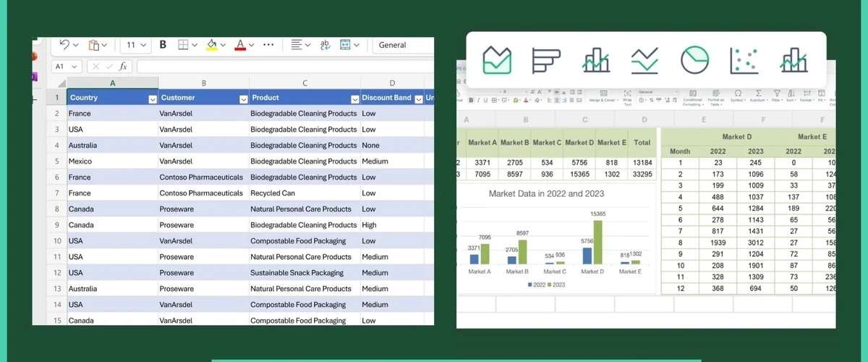
Task: Select the line chart icon
Action: point(644,60)
